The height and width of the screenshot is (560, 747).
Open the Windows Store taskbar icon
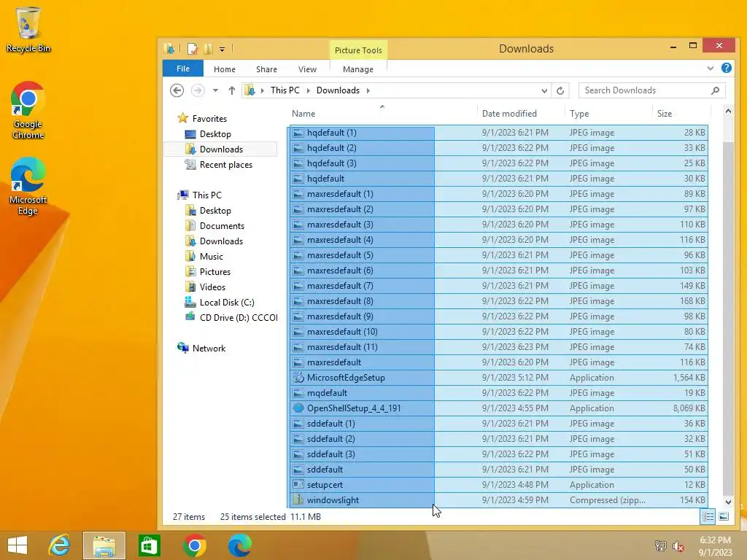tap(149, 545)
